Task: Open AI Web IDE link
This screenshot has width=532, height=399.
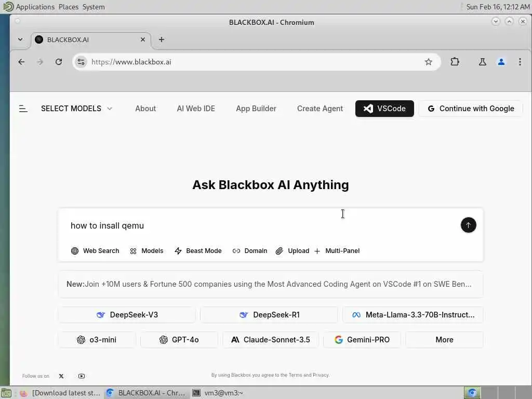Action: pyautogui.click(x=196, y=109)
